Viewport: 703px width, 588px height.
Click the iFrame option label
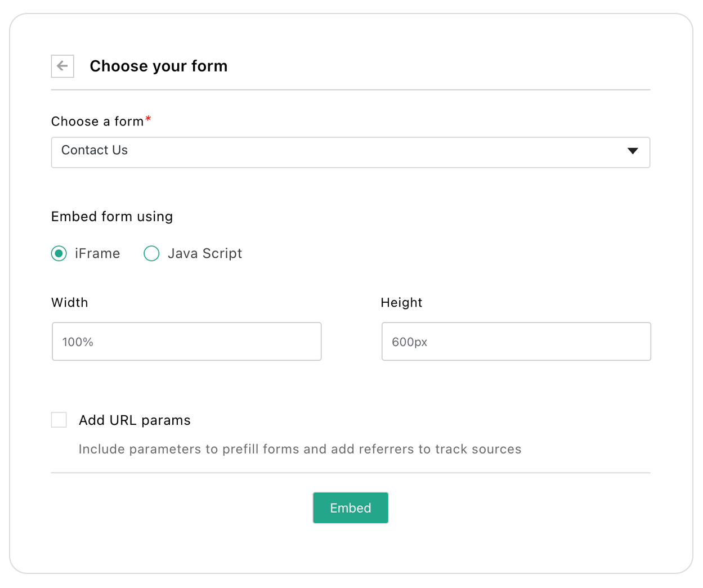pyautogui.click(x=97, y=254)
